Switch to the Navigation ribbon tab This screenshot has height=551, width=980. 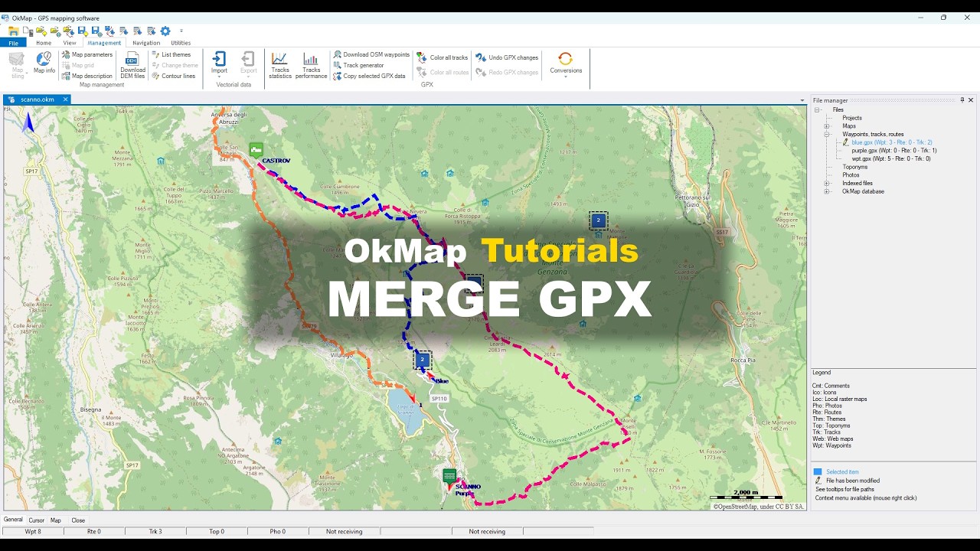(146, 43)
